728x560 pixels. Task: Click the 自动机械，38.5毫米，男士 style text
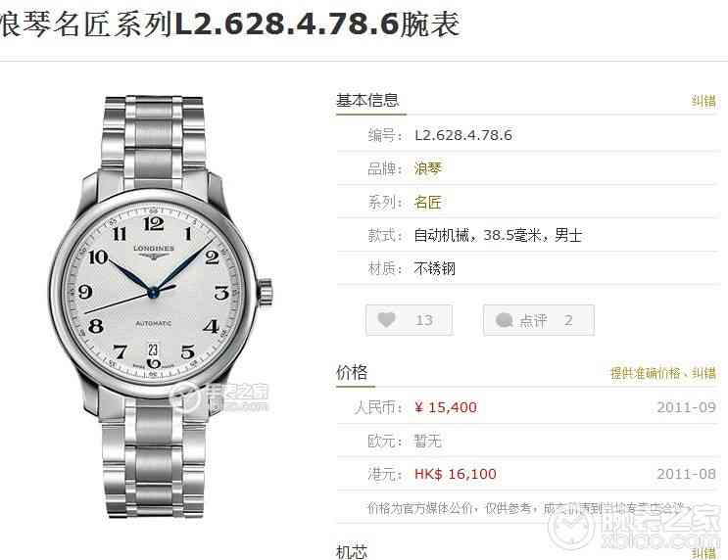coord(498,235)
